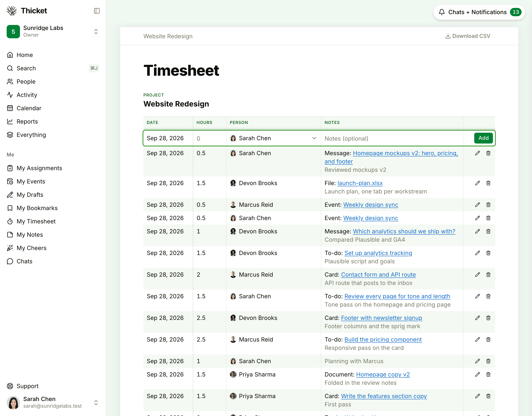Click the green Add button

tap(483, 138)
